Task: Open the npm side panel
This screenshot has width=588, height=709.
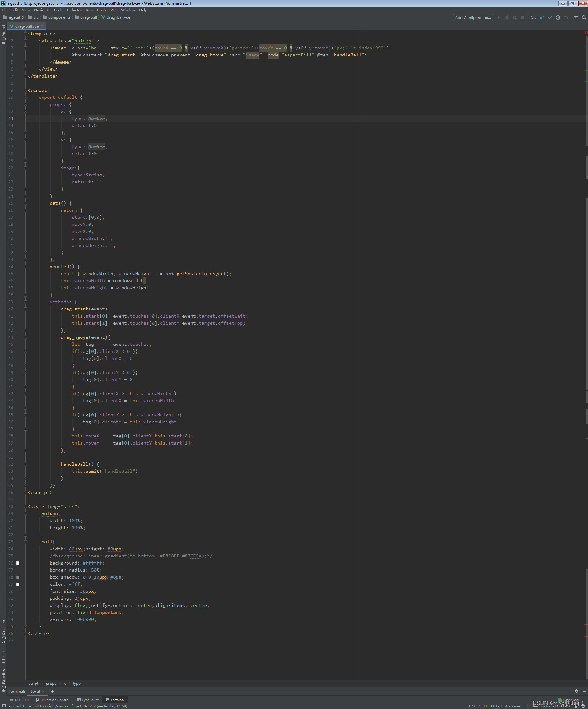Action: point(3,656)
